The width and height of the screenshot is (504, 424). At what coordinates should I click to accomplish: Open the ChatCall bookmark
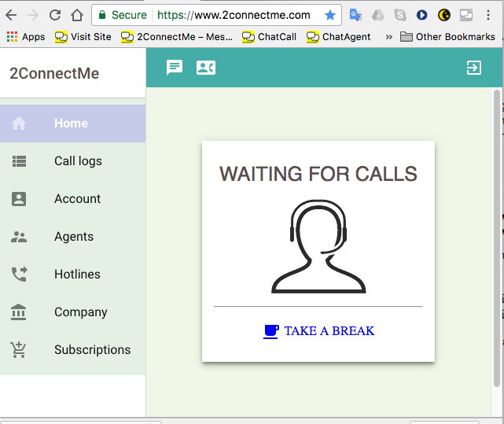click(x=269, y=37)
